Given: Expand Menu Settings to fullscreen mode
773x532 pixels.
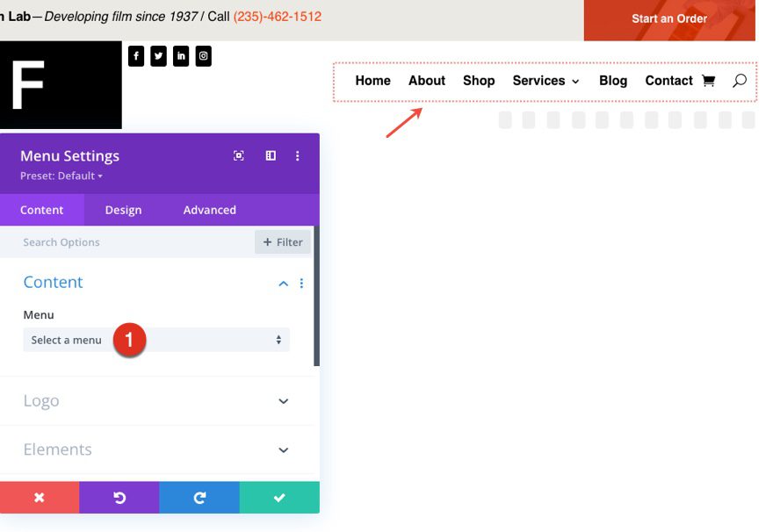Looking at the screenshot, I should coord(239,155).
